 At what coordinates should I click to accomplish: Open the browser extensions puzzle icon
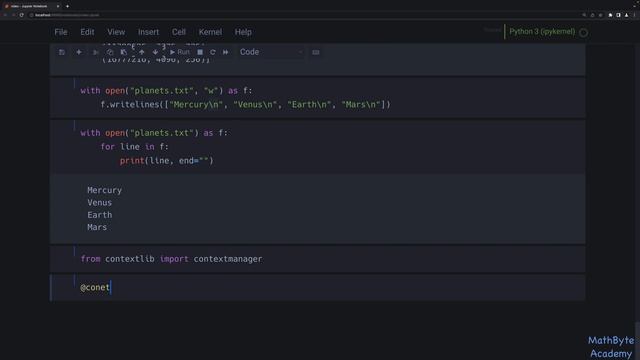[610, 15]
